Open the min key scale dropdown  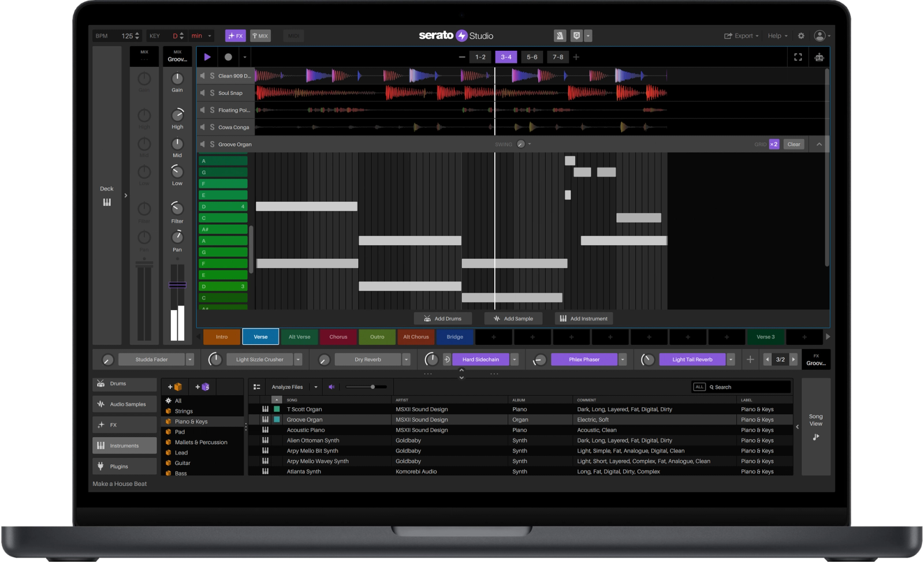click(x=201, y=35)
